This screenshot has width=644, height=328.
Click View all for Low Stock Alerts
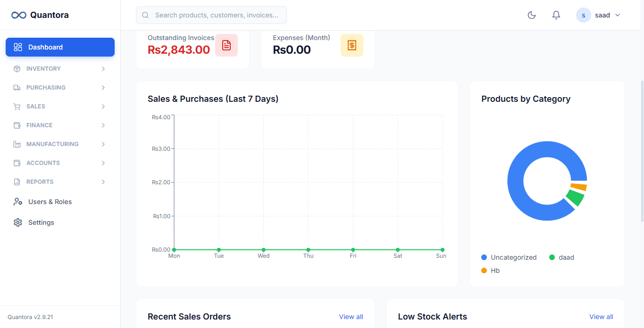[601, 317]
